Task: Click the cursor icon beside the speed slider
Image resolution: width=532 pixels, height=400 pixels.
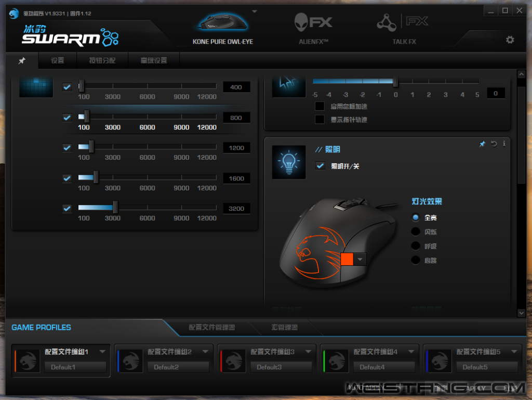Action: [289, 87]
